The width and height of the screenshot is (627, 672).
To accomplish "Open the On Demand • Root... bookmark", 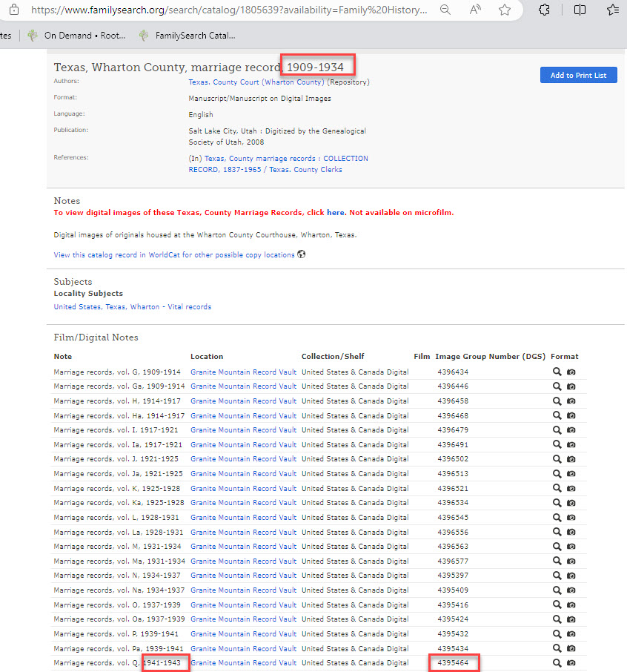I will point(76,36).
